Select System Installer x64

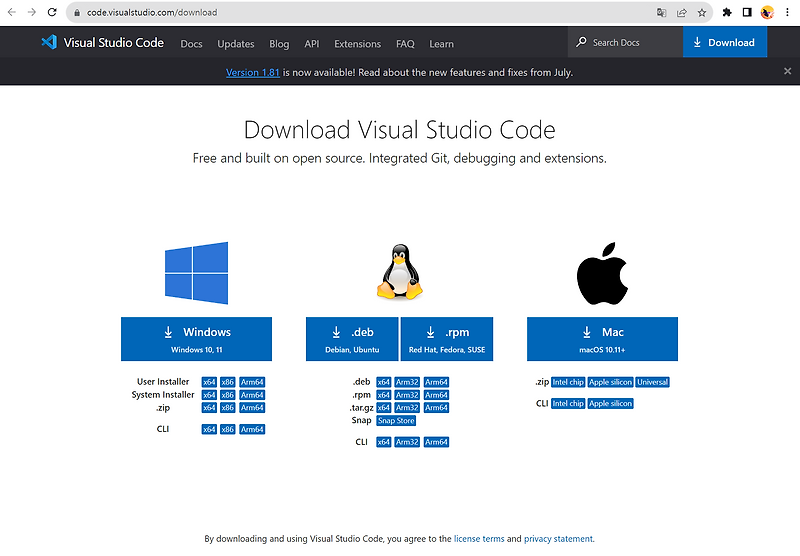coord(209,395)
